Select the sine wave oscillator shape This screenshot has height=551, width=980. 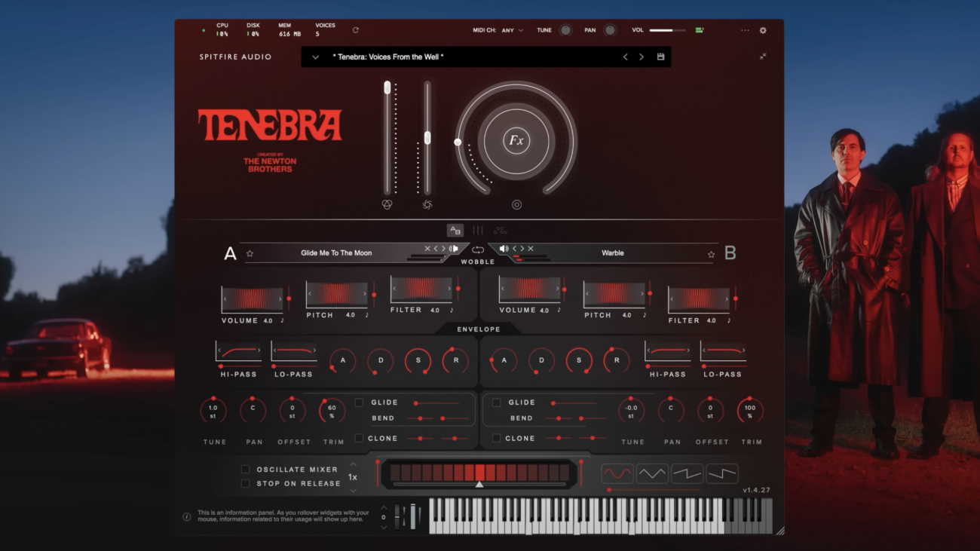coord(617,473)
